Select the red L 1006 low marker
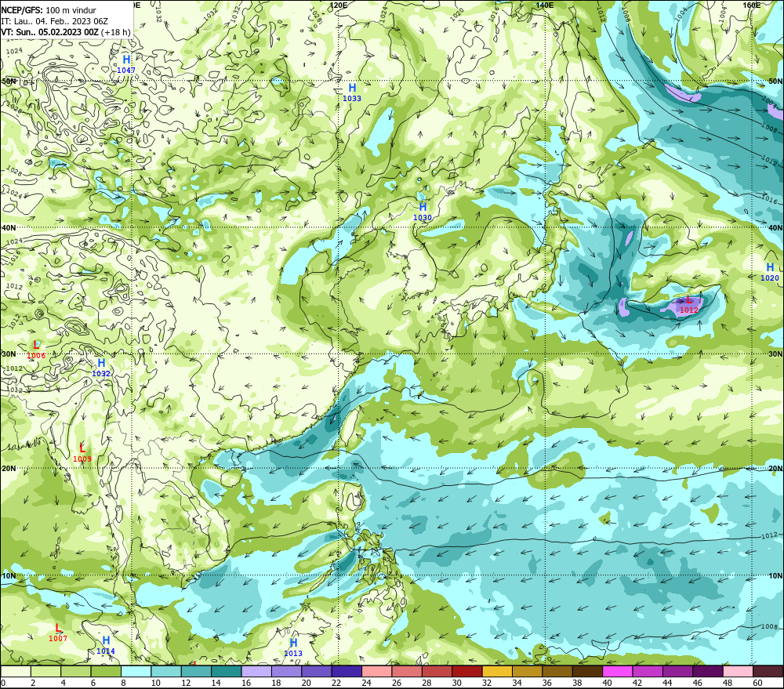The image size is (784, 689). 36,350
